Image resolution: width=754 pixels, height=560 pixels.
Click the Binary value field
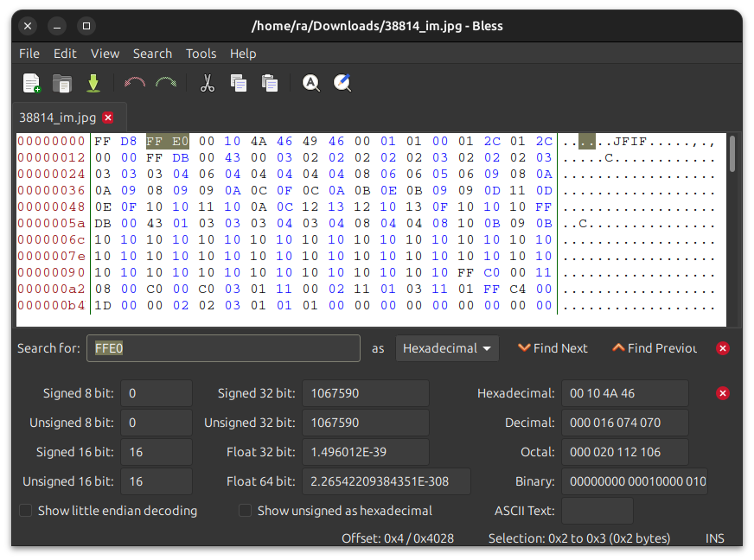coord(635,481)
